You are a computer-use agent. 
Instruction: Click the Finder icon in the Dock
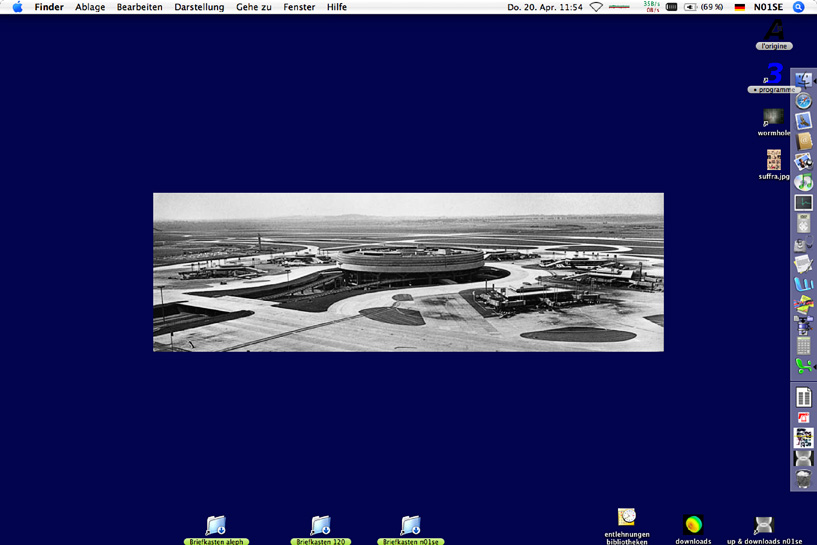(x=803, y=80)
